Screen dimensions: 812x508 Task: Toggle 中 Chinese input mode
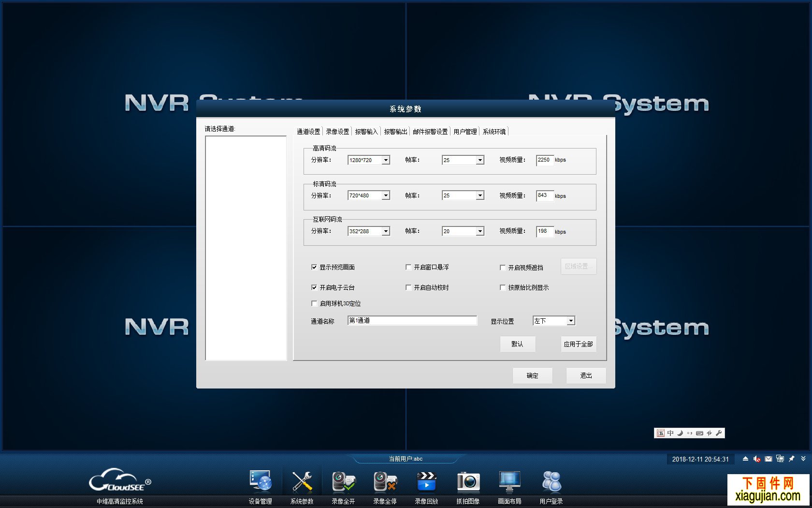[670, 433]
